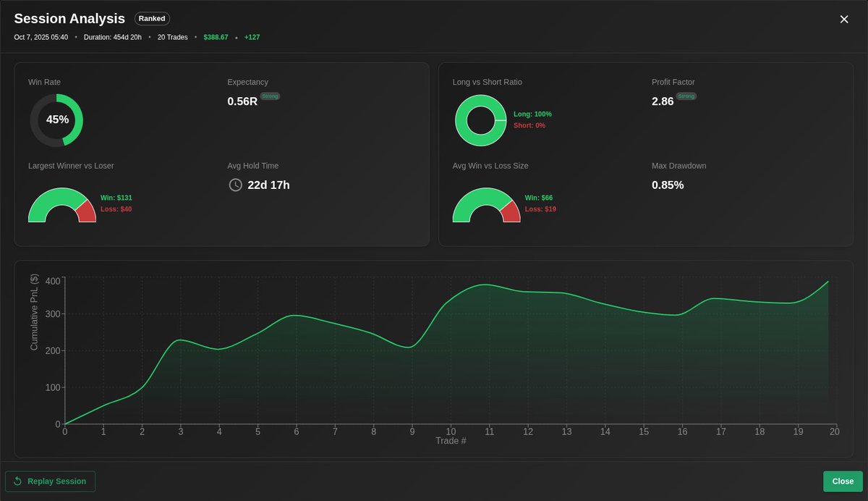Click the Max Drawdown label
The image size is (868, 501).
[x=679, y=166]
